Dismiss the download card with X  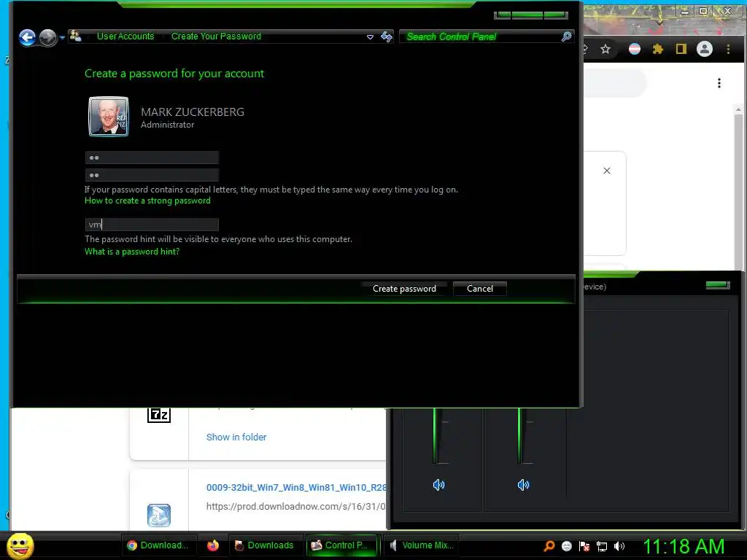coord(606,171)
